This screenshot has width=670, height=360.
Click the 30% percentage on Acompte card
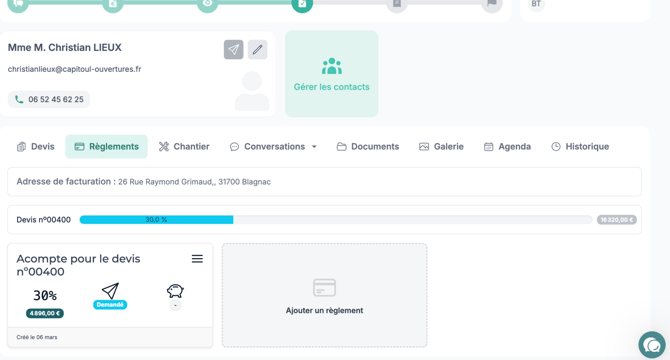coord(45,296)
